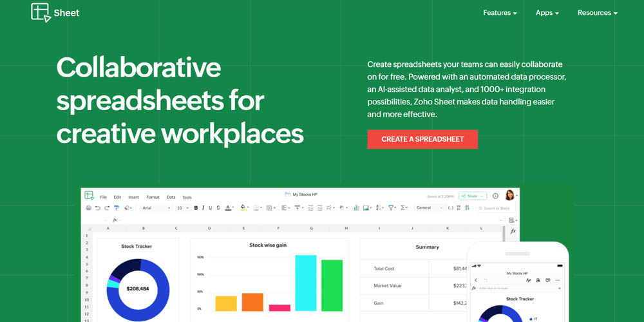Open the General number format dropdown
Image resolution: width=644 pixels, height=322 pixels.
[429, 208]
